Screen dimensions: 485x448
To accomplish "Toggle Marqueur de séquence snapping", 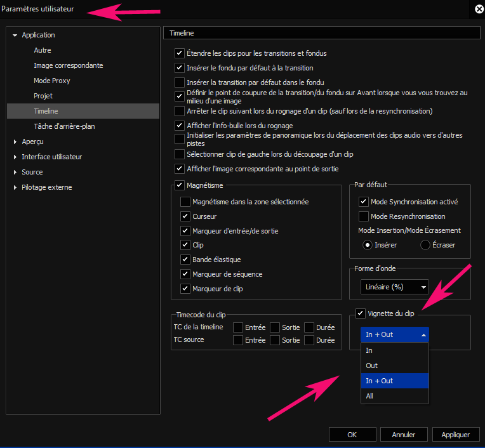I will point(185,274).
